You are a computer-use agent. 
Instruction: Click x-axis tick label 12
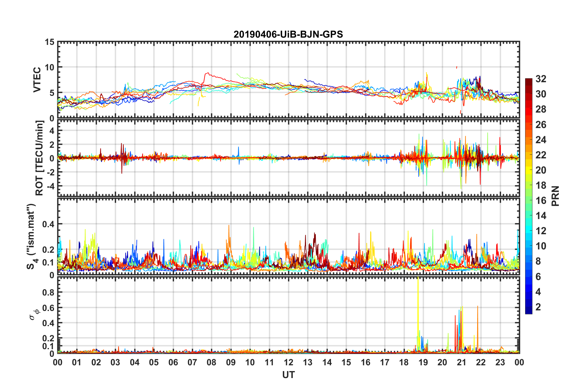click(x=288, y=362)
